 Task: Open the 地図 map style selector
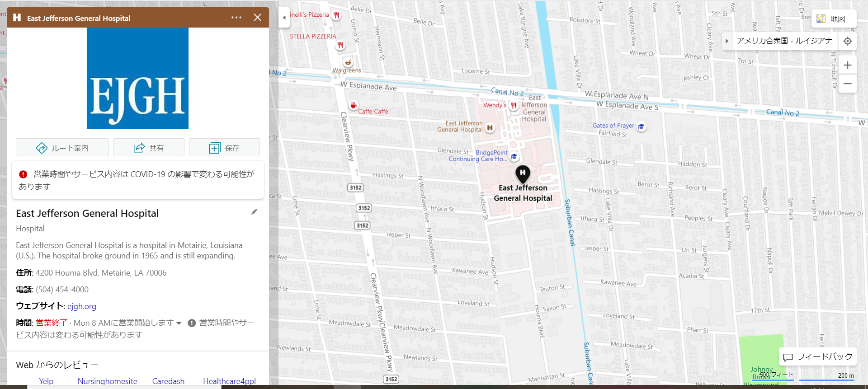pos(834,19)
